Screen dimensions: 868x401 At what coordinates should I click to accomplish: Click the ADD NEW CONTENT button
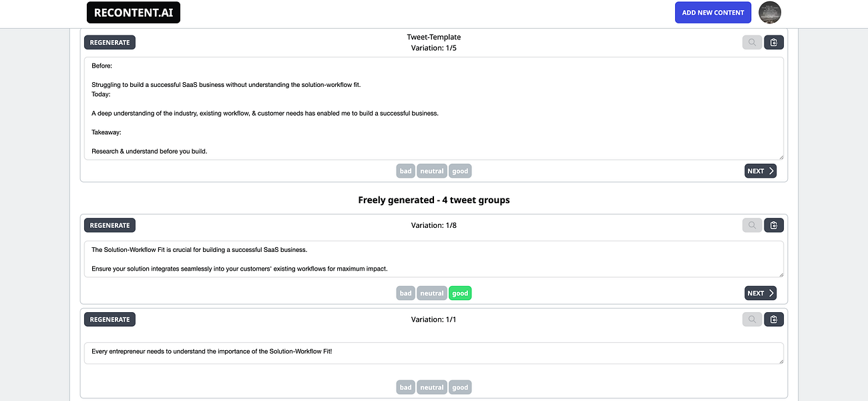pos(712,12)
